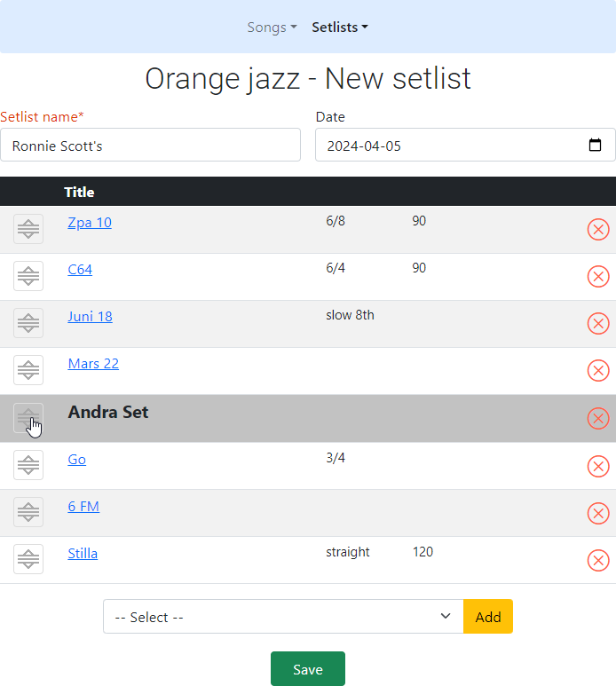Open the Mars 22 song link

[93, 364]
